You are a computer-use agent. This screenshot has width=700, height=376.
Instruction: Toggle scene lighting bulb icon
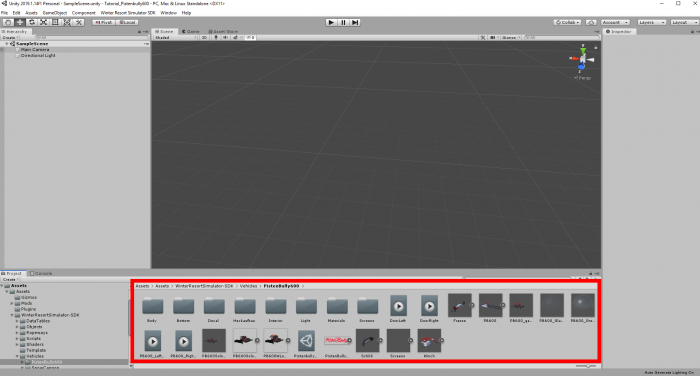click(216, 38)
